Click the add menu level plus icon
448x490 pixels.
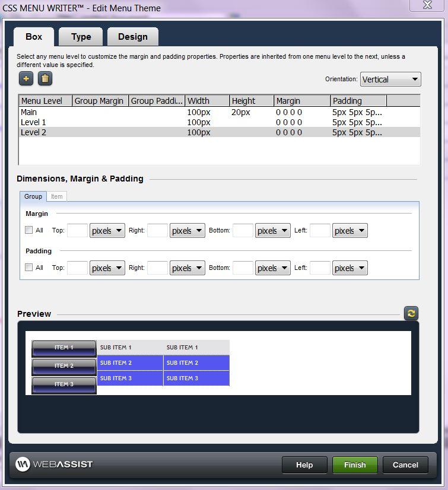(26, 78)
